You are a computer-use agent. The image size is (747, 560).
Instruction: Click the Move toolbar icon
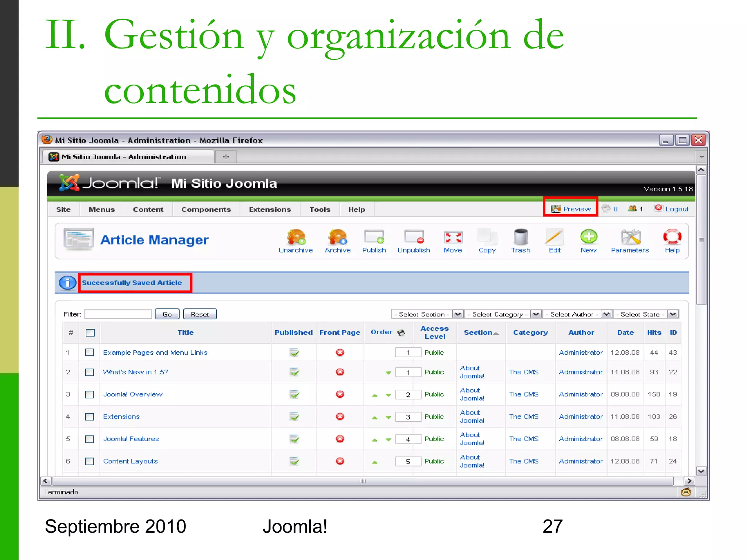point(453,237)
